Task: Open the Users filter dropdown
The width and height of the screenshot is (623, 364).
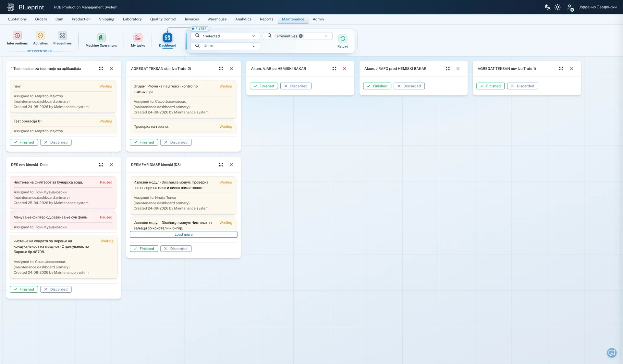Action: [225, 46]
